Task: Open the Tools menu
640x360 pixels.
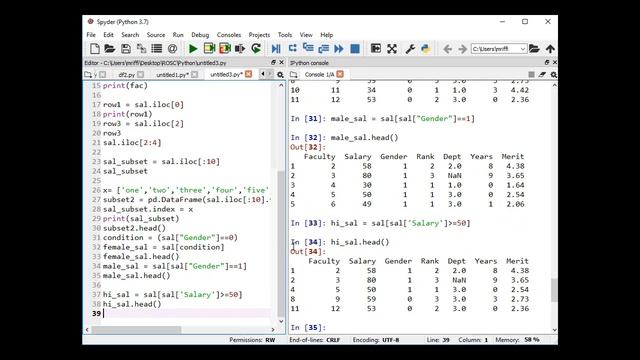Action: 285,35
